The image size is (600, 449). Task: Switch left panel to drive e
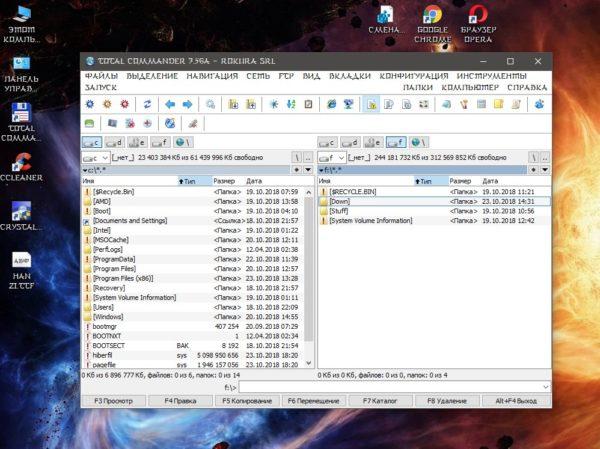coord(137,143)
